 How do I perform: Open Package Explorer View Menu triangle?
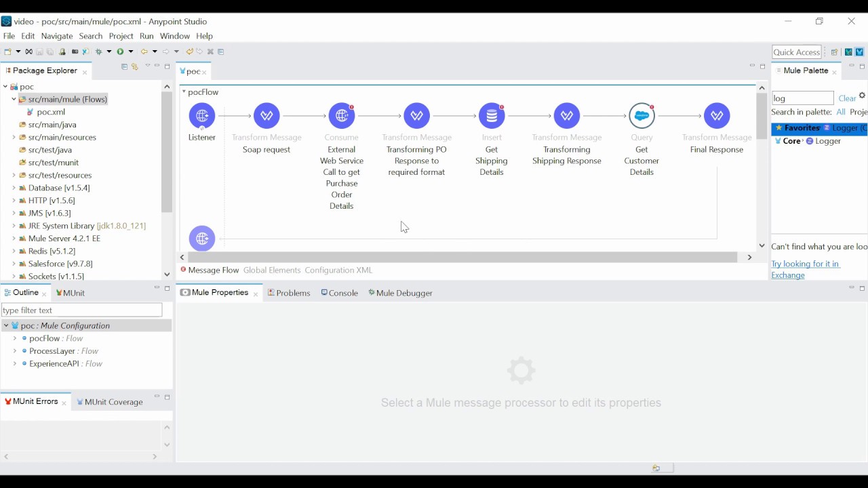click(x=147, y=66)
